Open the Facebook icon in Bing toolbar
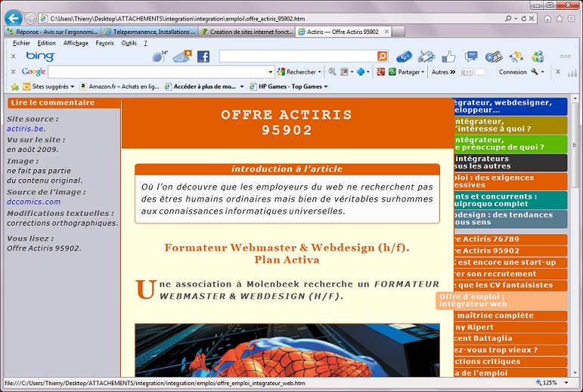The image size is (583, 392). click(203, 57)
